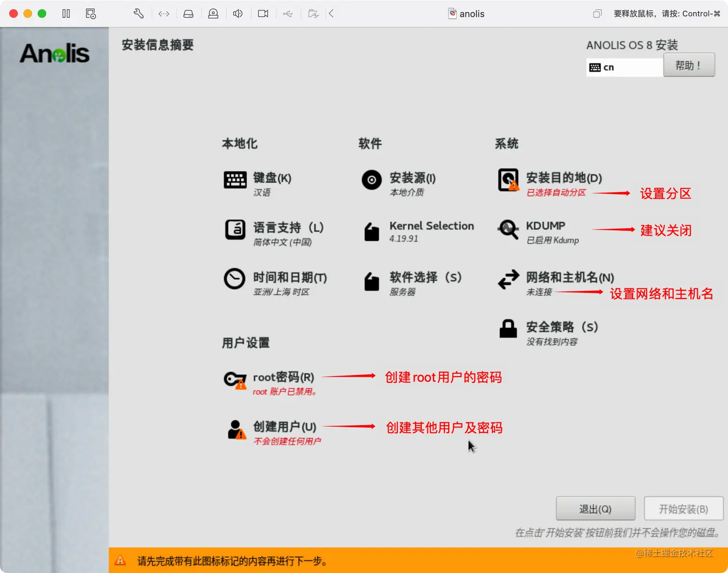Open Network and Hostname arrows icon
This screenshot has height=573, width=728.
click(x=508, y=279)
